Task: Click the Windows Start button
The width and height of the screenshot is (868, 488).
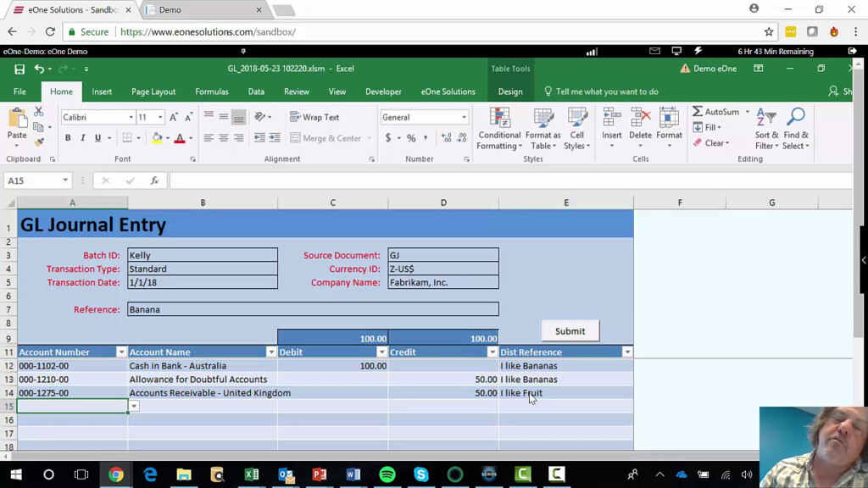Action: pyautogui.click(x=15, y=474)
